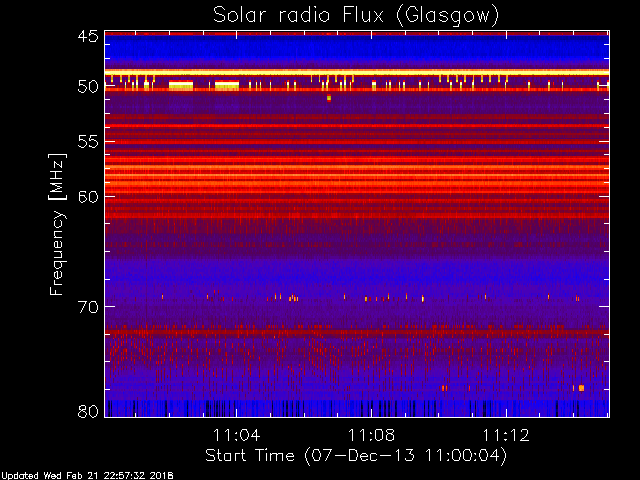The height and width of the screenshot is (480, 640).
Task: Select the 70 MHz frequency axis label
Action: (88, 307)
